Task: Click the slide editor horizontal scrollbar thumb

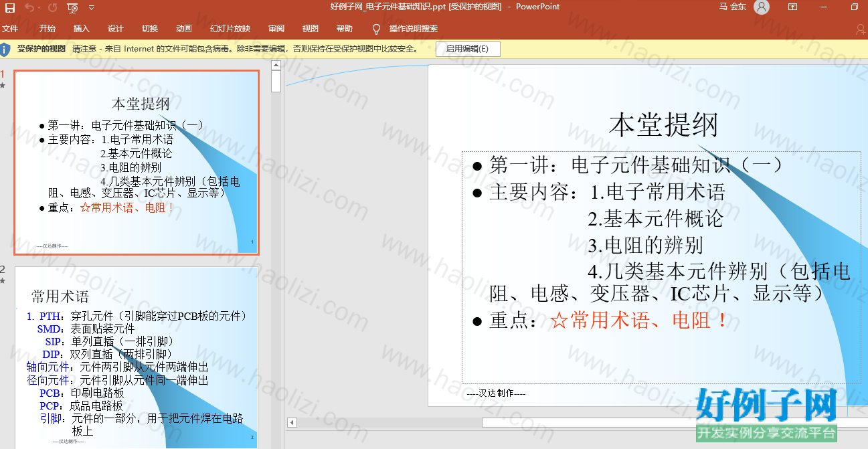Action: pyautogui.click(x=675, y=422)
